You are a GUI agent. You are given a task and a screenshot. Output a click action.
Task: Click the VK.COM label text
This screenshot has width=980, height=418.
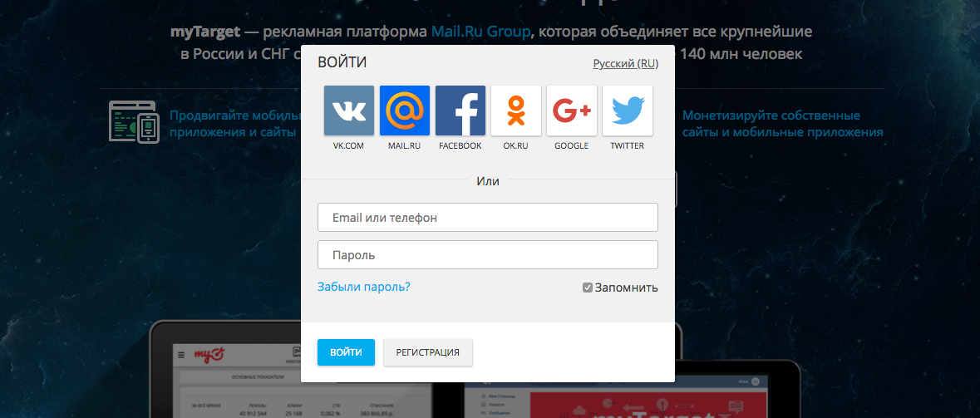click(349, 145)
